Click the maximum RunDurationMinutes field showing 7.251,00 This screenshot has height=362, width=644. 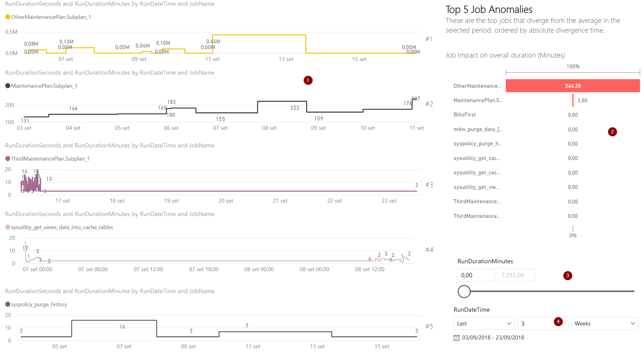516,275
